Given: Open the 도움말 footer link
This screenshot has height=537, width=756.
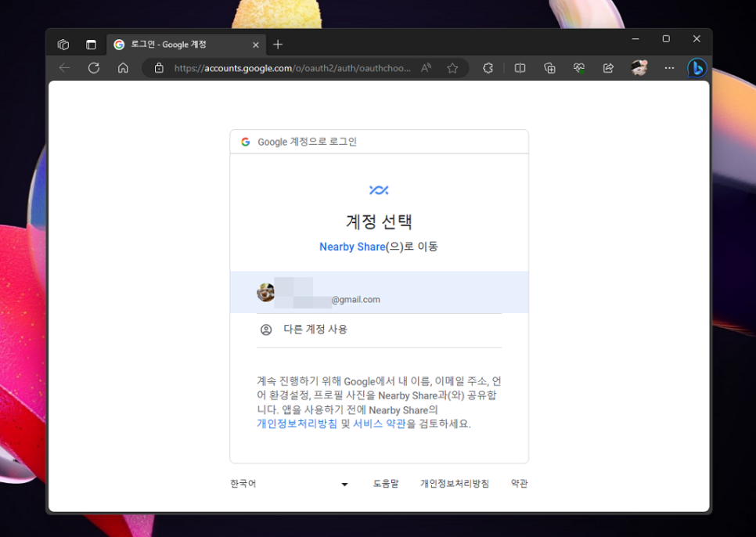Looking at the screenshot, I should point(386,484).
